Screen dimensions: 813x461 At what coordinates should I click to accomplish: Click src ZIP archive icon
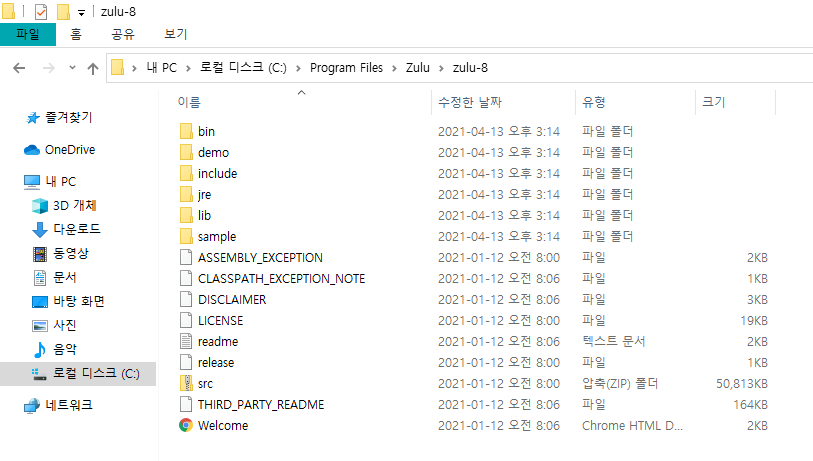pos(186,383)
